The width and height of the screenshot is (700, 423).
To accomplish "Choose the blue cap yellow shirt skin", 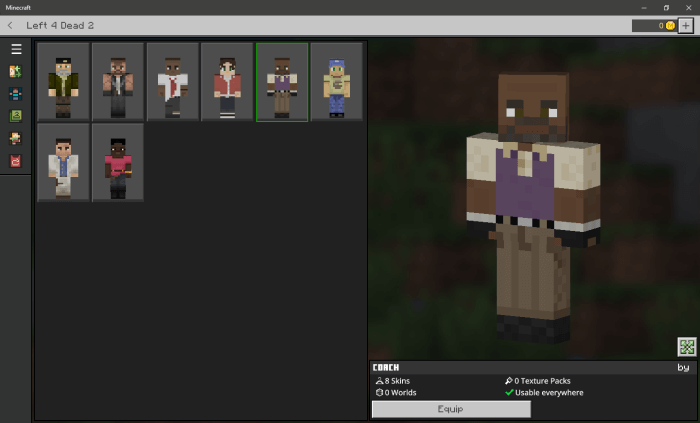I will (x=336, y=81).
